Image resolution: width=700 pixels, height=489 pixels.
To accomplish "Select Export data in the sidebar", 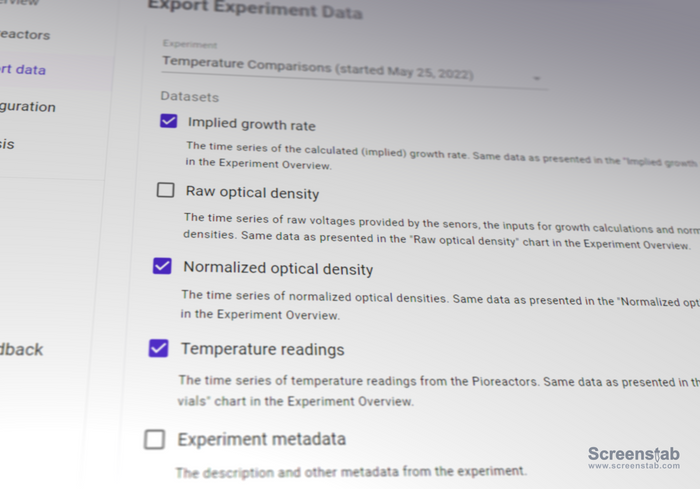I will pyautogui.click(x=23, y=70).
